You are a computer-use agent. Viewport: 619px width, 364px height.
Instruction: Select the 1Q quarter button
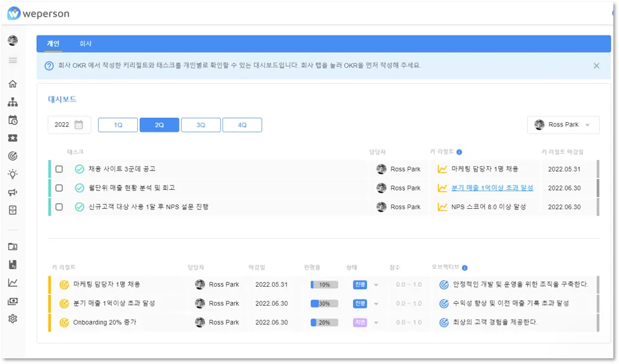click(x=118, y=125)
